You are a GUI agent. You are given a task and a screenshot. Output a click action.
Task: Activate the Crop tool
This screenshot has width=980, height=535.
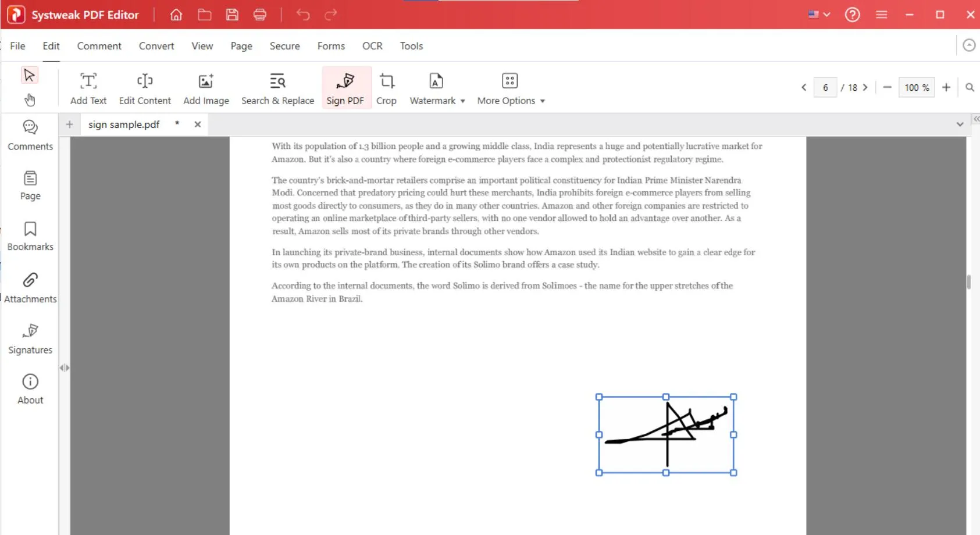click(386, 88)
